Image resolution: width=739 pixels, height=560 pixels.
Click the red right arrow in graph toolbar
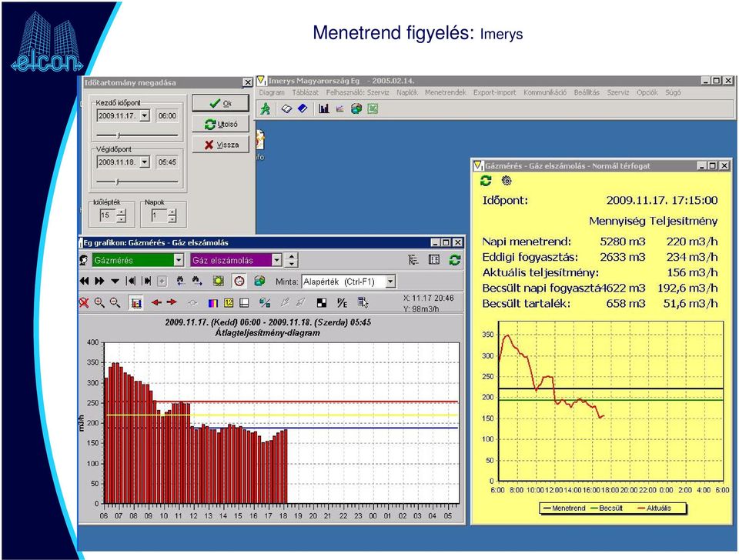[172, 302]
